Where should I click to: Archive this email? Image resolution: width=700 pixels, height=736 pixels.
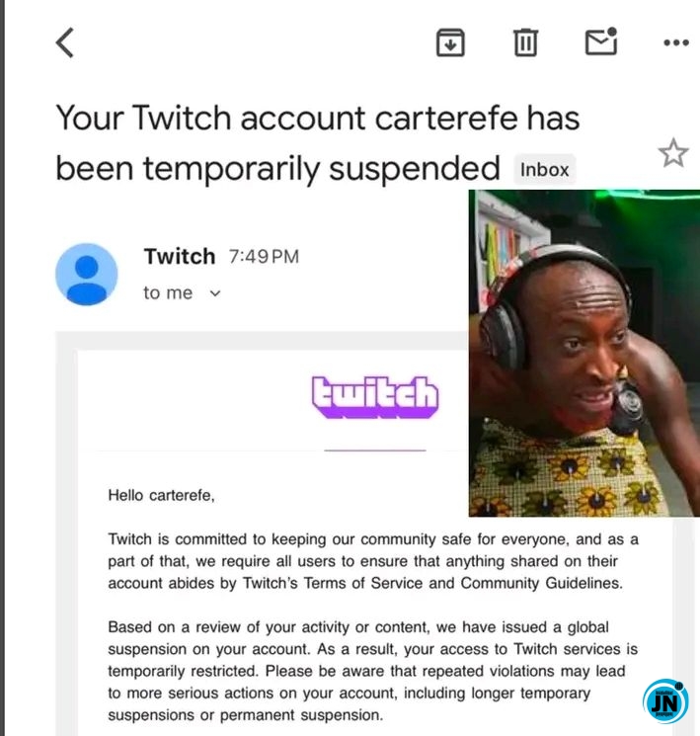tap(450, 42)
